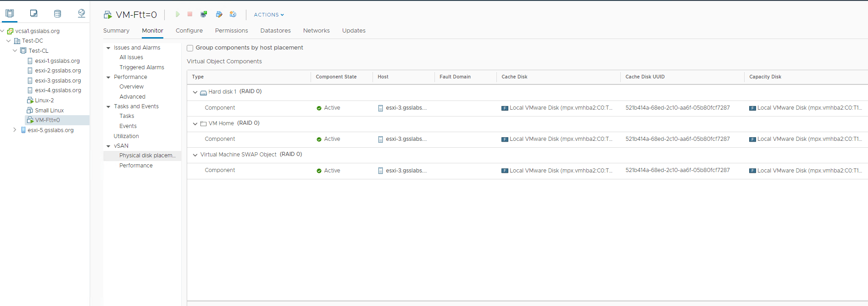This screenshot has height=306, width=868.
Task: Open the Hosts and Clusters inventory view
Action: point(10,13)
